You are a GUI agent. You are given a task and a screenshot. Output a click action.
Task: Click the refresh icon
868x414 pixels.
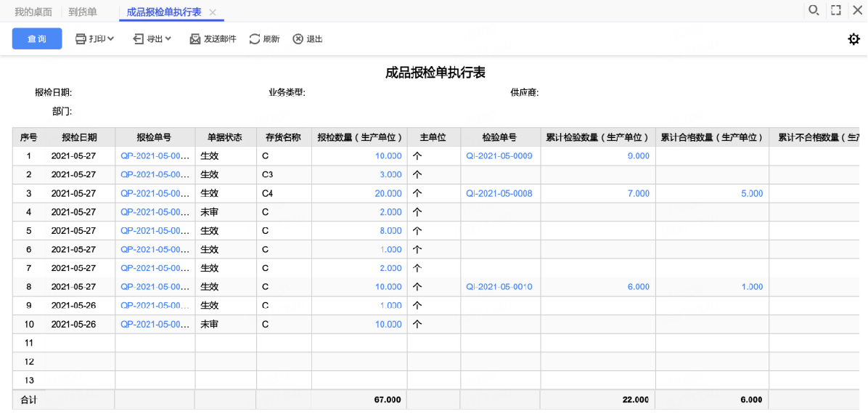pos(255,38)
